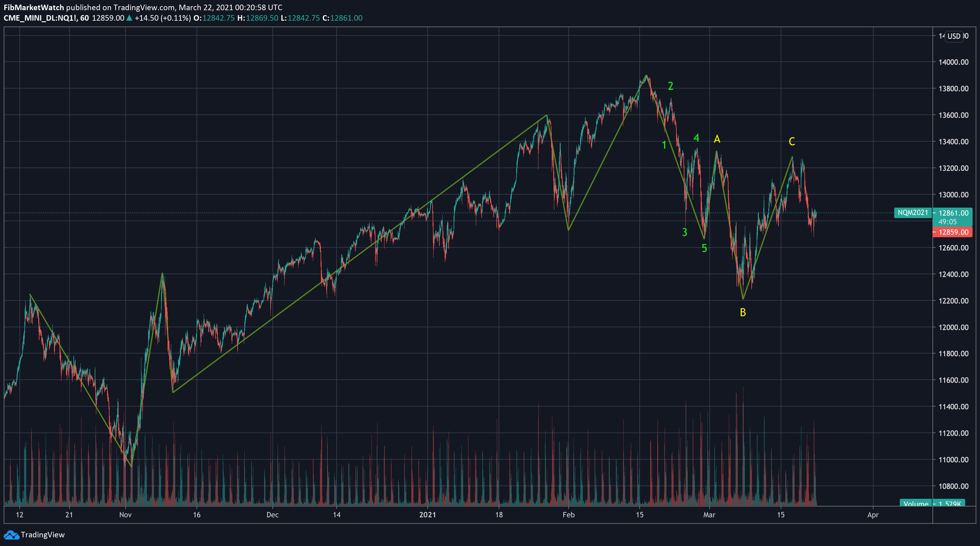This screenshot has width=980, height=546.
Task: Click the 12000.00 price axis label
Action: (x=953, y=327)
